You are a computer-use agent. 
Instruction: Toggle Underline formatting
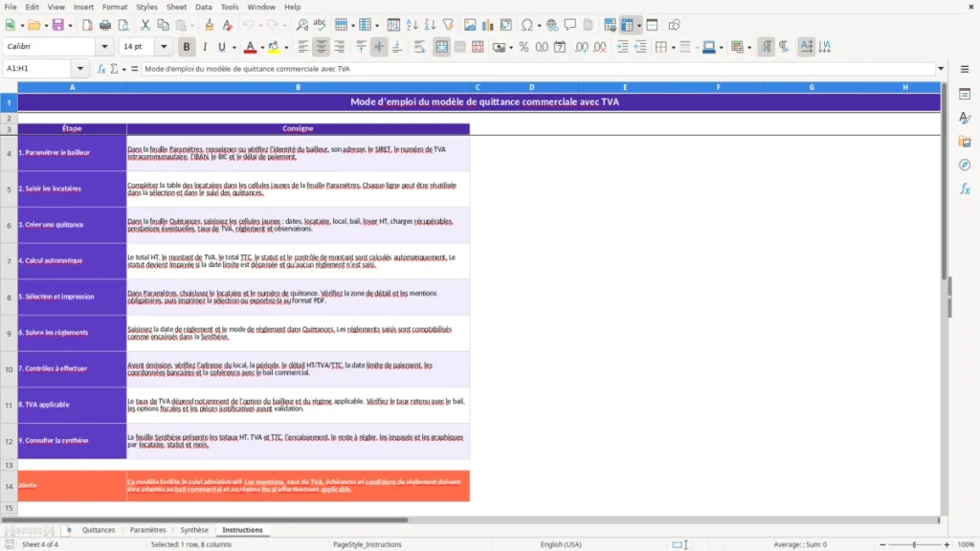pyautogui.click(x=221, y=47)
